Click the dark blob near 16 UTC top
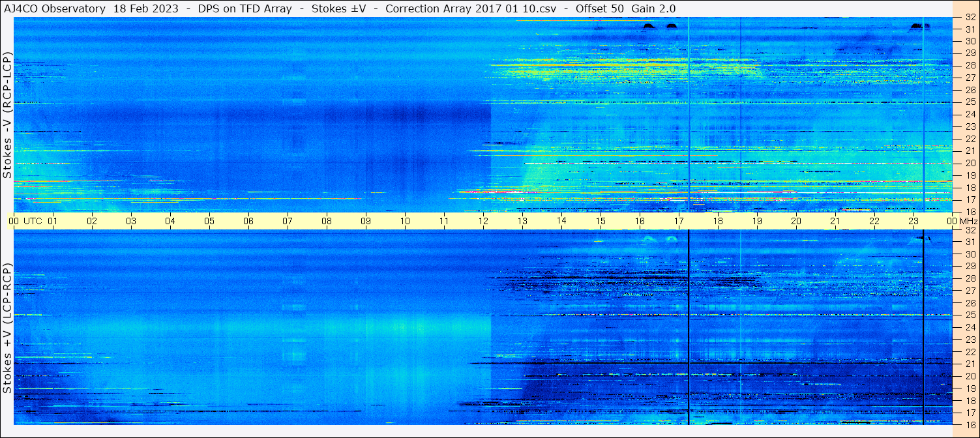 point(648,26)
